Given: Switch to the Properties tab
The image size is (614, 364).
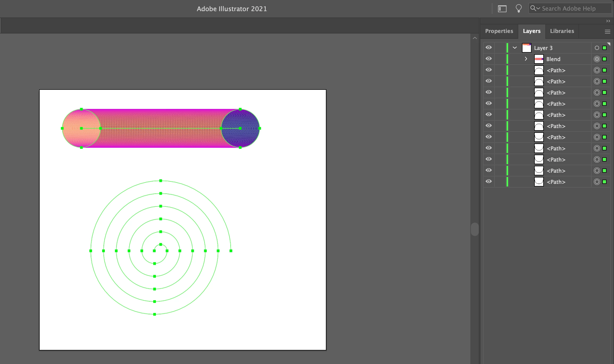Looking at the screenshot, I should (x=499, y=31).
